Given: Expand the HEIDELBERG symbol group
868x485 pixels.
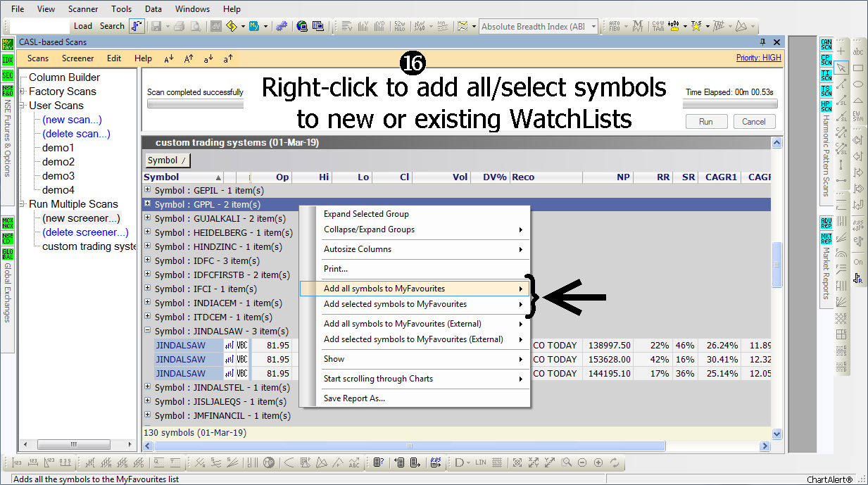Looking at the screenshot, I should (x=147, y=232).
